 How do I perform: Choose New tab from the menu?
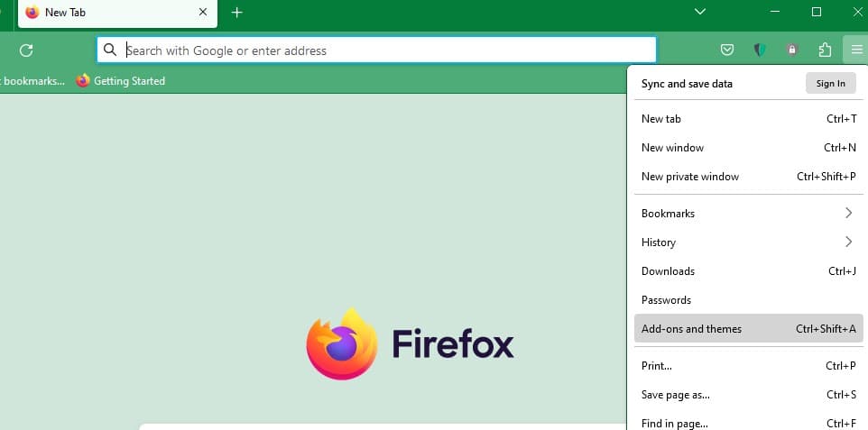coord(748,118)
